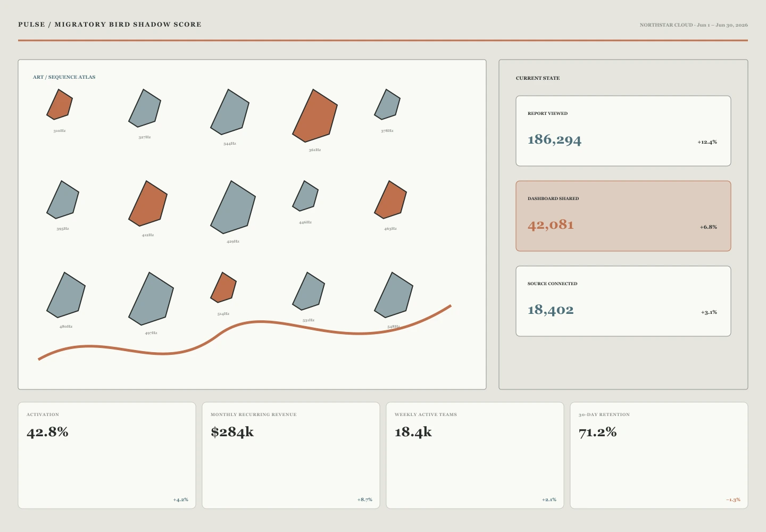Open the Weekly Active Teams card
The height and width of the screenshot is (532, 766).
tap(475, 455)
